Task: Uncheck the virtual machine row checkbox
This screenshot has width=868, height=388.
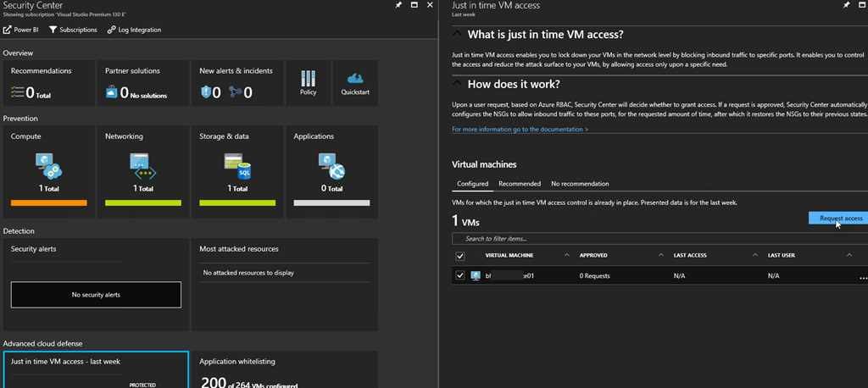Action: click(460, 275)
